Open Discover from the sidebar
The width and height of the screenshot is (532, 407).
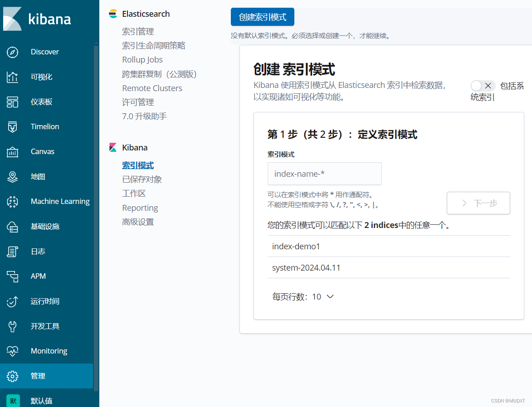(45, 52)
